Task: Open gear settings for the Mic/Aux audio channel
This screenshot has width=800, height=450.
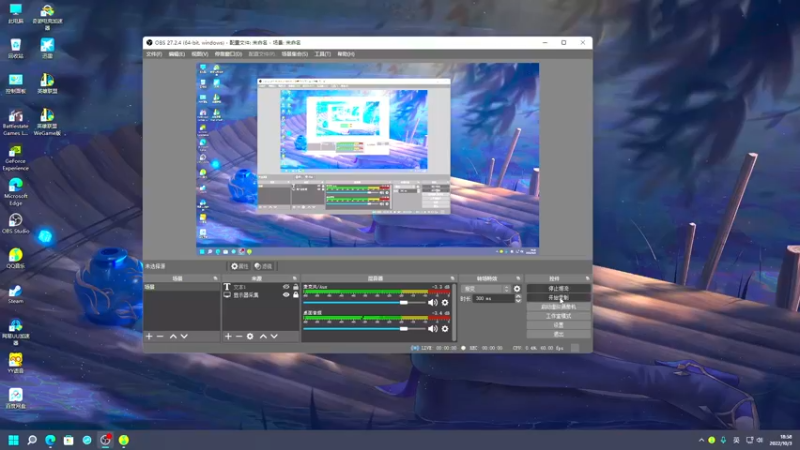Action: [x=445, y=303]
